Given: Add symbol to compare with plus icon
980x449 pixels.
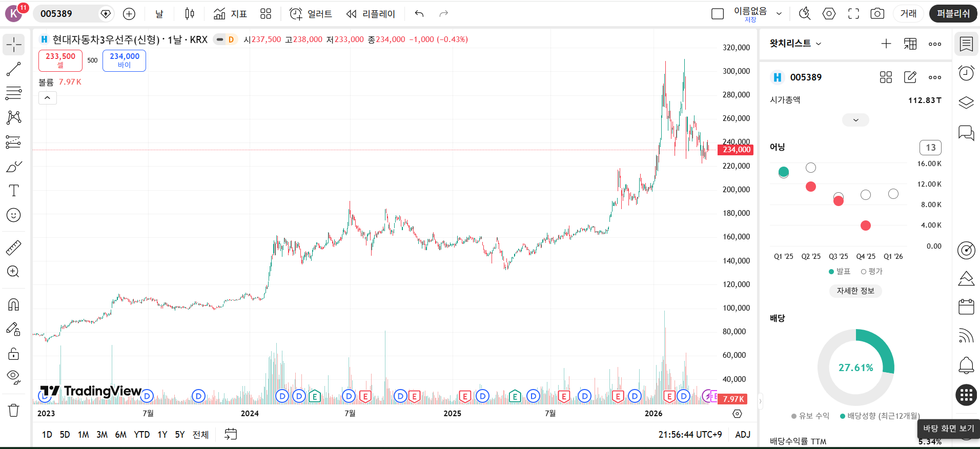Looking at the screenshot, I should (x=129, y=14).
